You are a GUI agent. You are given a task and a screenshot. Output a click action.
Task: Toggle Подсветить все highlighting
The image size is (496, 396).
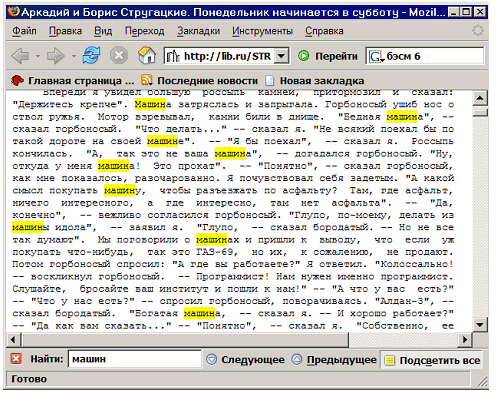(x=432, y=360)
